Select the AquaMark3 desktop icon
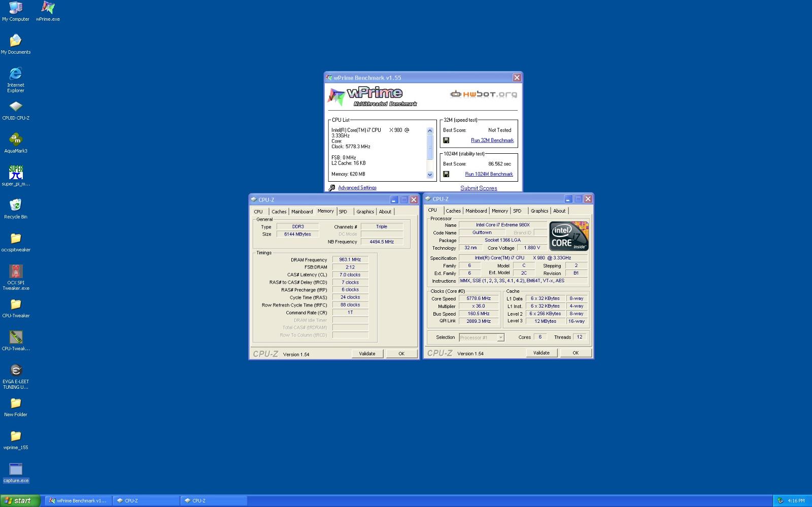 tap(16, 143)
